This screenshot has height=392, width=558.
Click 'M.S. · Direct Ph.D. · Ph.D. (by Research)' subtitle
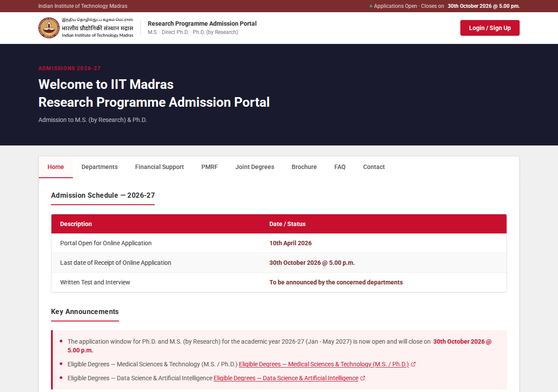[193, 32]
